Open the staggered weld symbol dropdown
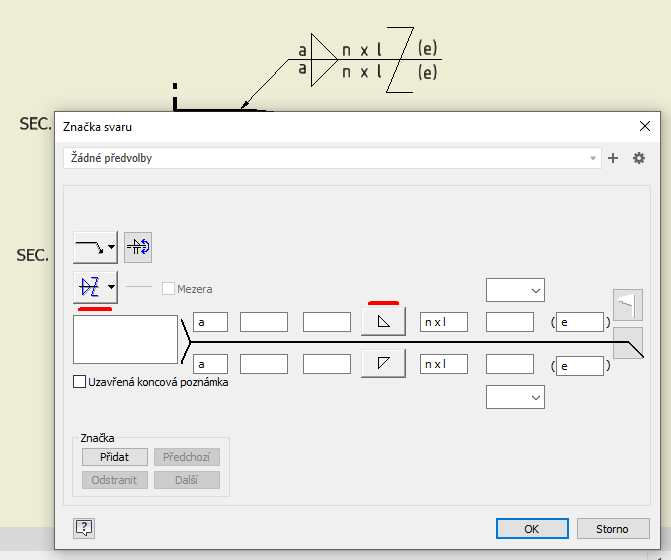Viewport: 671px width, 560px height. (96, 287)
